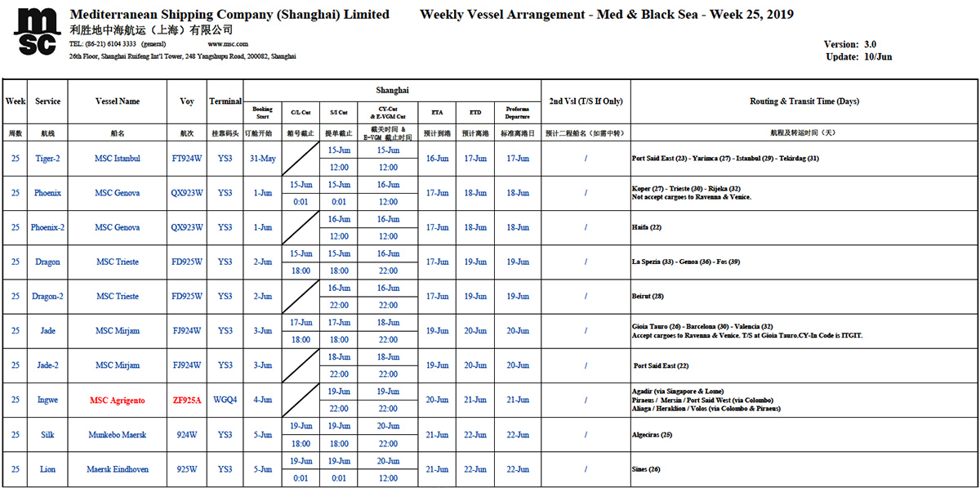This screenshot has width=980, height=488.
Task: Click the Munkebo Maersk vessel name
Action: coord(118,435)
